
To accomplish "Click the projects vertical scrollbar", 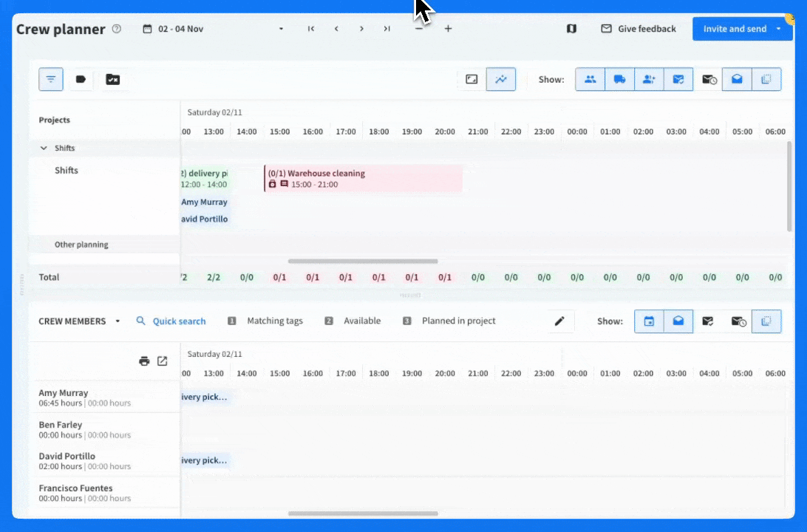I will pos(789,186).
